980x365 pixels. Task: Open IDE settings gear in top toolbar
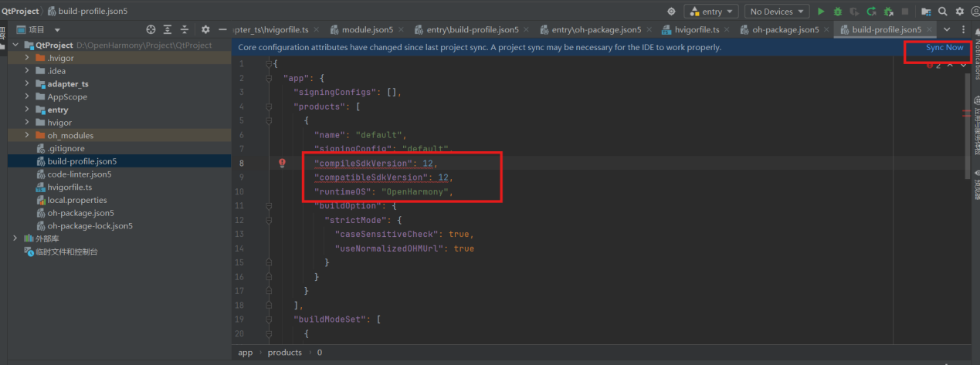tap(960, 12)
